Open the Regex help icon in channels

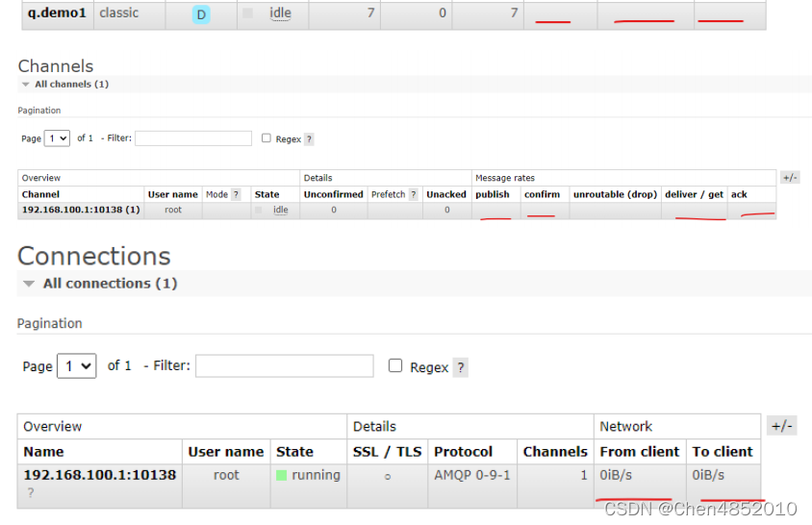click(x=309, y=138)
